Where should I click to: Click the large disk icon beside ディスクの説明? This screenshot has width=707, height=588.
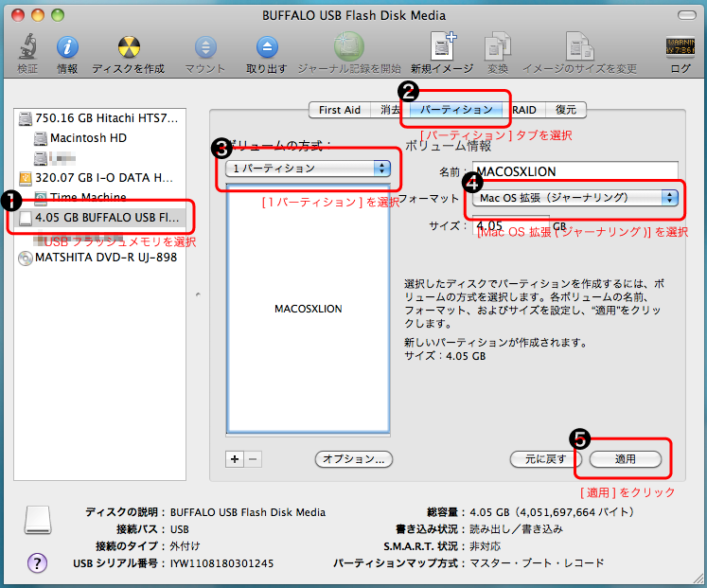(x=38, y=520)
